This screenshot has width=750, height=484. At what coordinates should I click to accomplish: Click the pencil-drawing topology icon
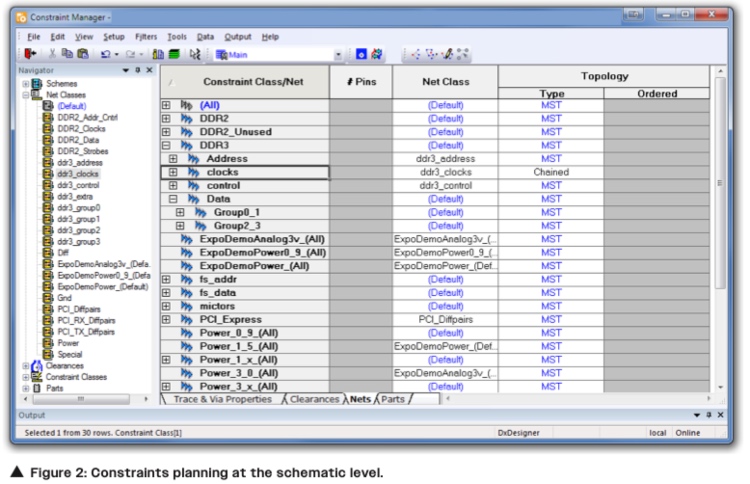coord(447,54)
